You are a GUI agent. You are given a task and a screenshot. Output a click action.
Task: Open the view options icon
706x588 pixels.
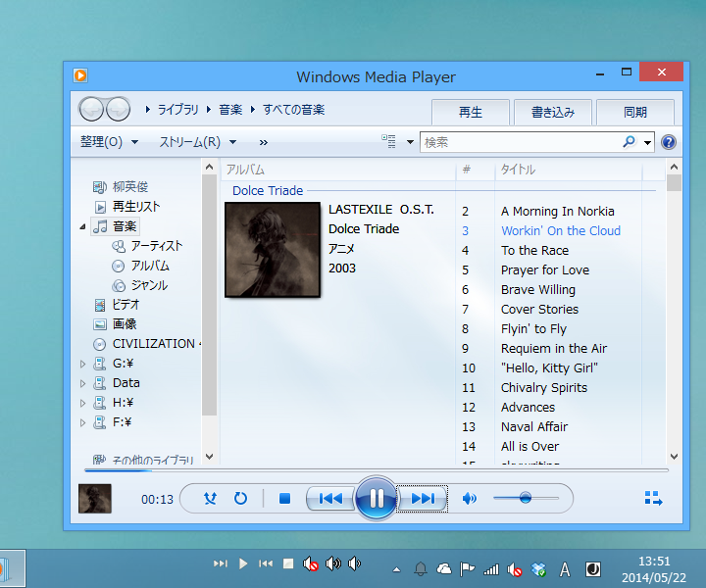(x=388, y=142)
